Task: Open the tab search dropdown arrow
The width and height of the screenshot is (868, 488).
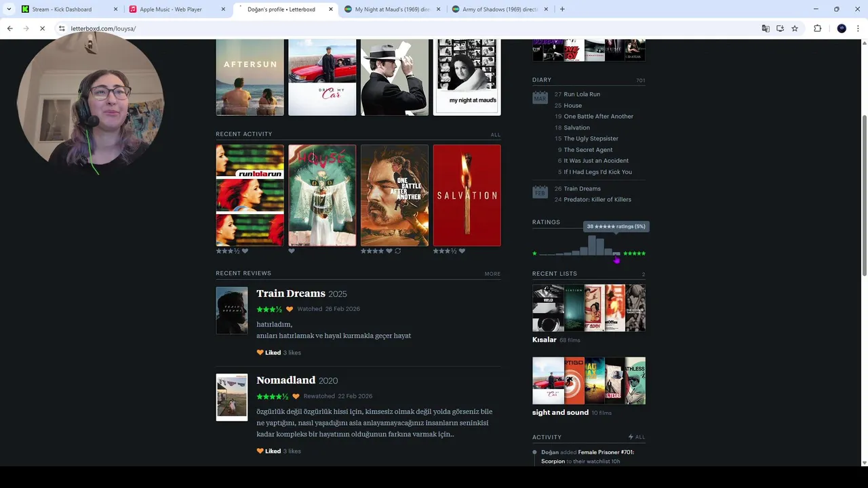Action: tap(9, 9)
